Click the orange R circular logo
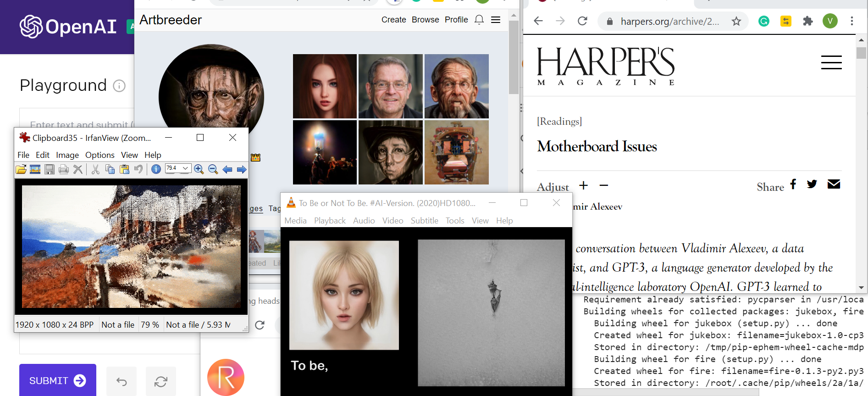868x396 pixels. click(226, 377)
